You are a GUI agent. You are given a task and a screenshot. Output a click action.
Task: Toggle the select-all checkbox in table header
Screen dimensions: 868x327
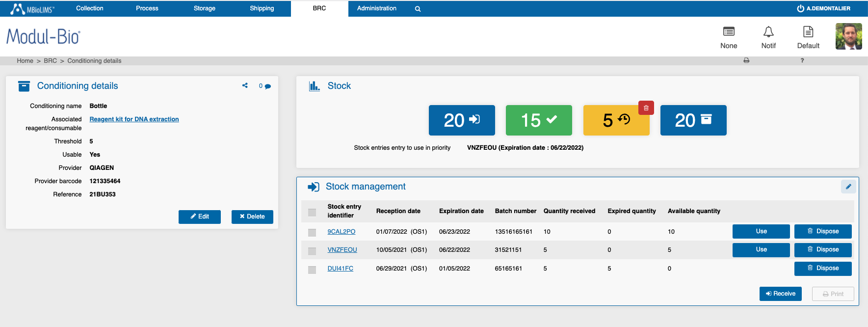tap(312, 212)
